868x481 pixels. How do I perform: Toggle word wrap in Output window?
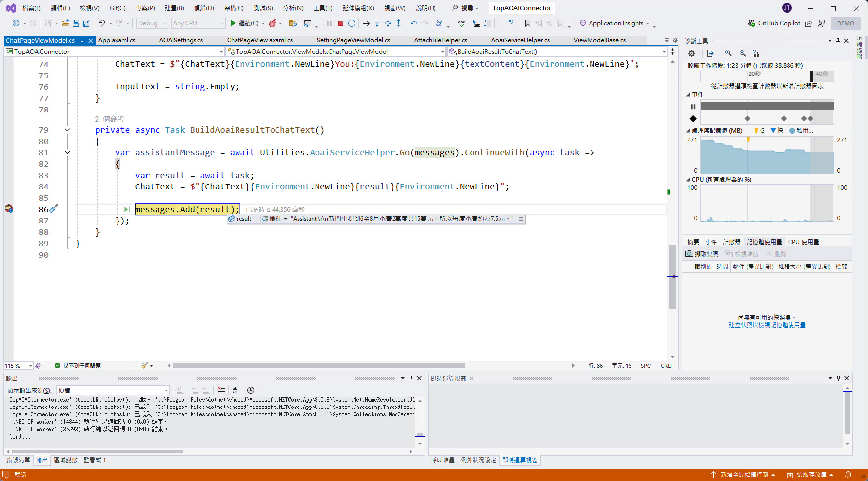pyautogui.click(x=236, y=390)
